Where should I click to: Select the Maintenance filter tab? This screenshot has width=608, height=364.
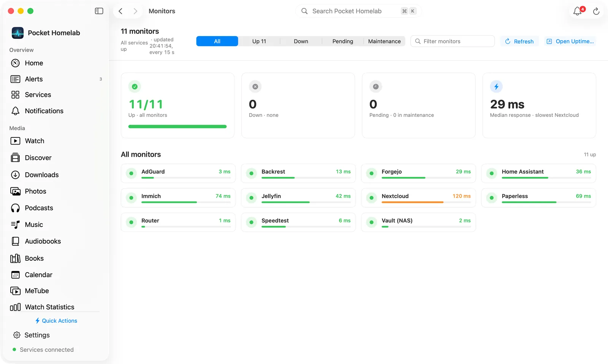[384, 41]
